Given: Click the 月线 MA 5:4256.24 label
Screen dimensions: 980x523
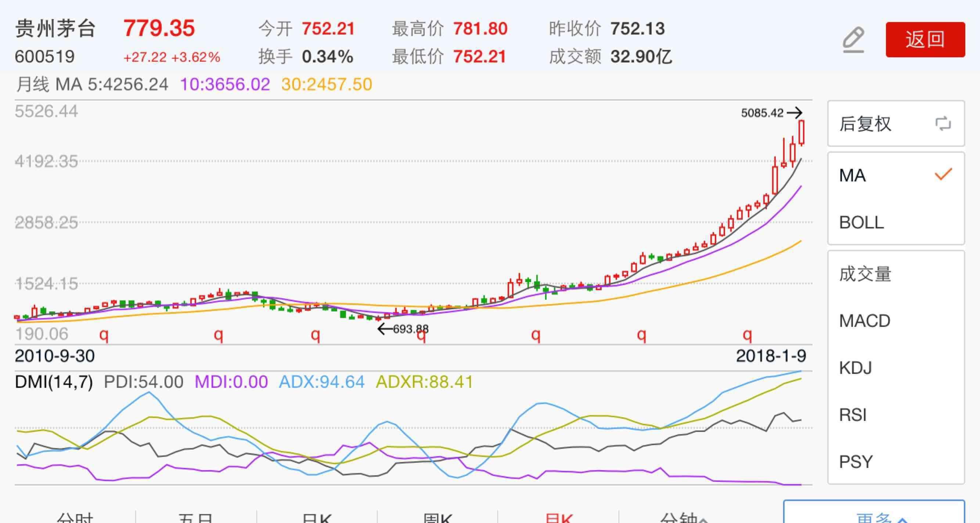Looking at the screenshot, I should (92, 84).
